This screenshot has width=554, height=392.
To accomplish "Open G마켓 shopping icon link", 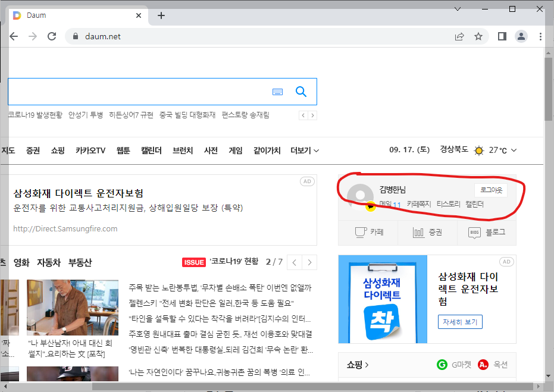I will (454, 365).
